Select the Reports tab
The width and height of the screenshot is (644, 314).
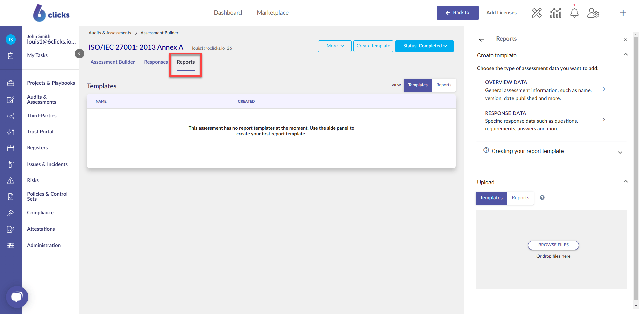point(186,62)
